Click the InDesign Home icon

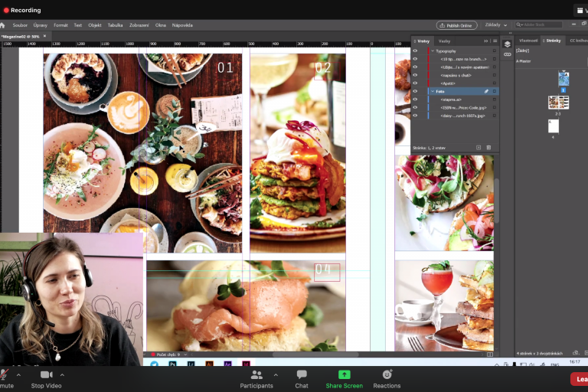coord(2,25)
